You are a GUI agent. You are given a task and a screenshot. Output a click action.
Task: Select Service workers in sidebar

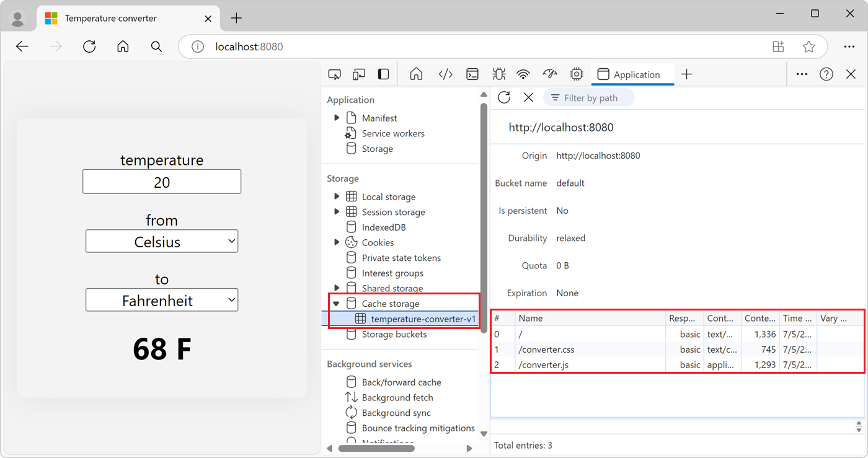pyautogui.click(x=393, y=133)
